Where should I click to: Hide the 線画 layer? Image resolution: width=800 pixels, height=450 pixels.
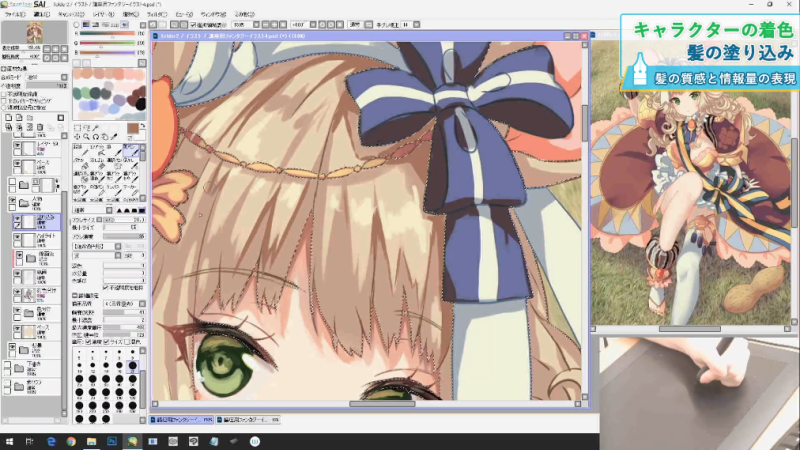coord(17,274)
